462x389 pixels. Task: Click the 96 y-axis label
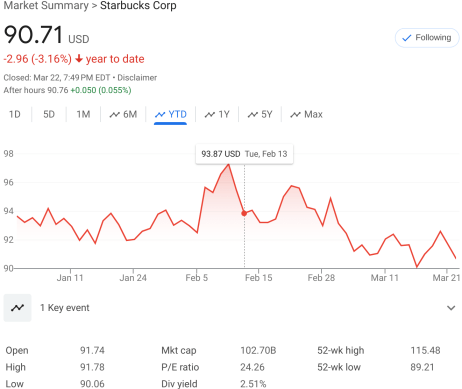9,182
